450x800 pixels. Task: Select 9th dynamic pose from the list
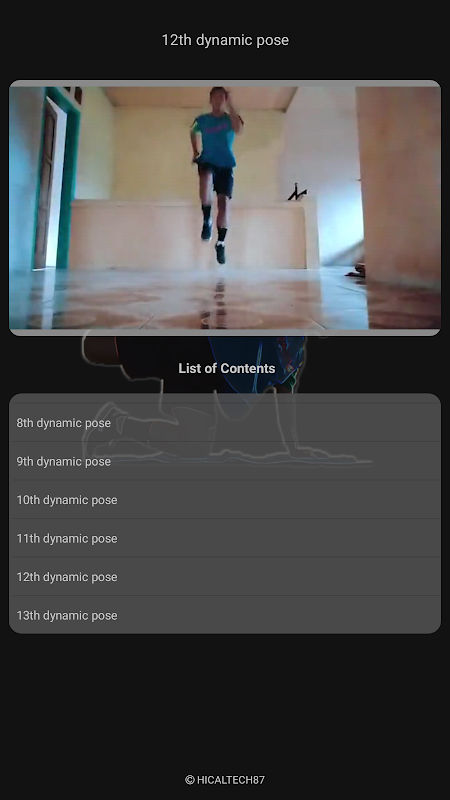point(224,461)
